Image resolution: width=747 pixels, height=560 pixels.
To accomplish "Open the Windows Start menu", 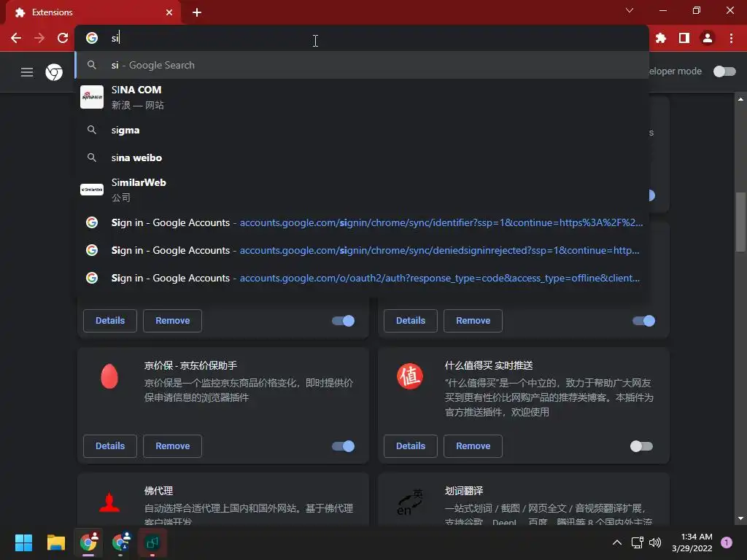I will tap(23, 542).
